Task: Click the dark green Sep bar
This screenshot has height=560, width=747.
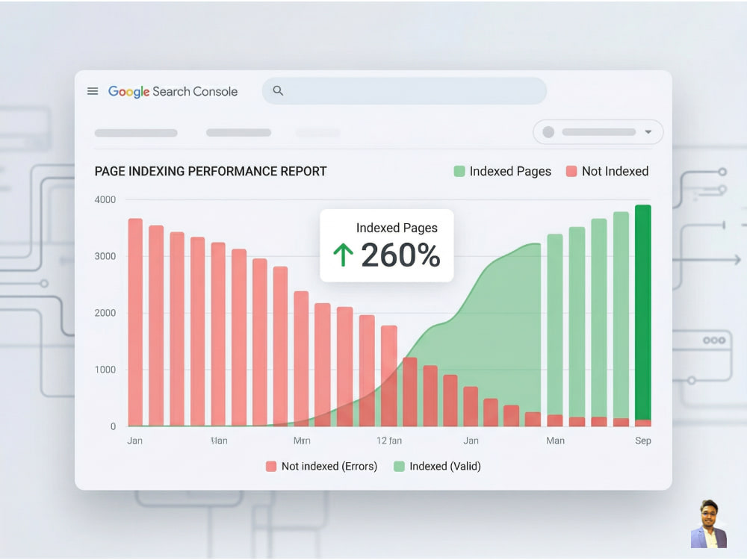Action: pos(642,312)
